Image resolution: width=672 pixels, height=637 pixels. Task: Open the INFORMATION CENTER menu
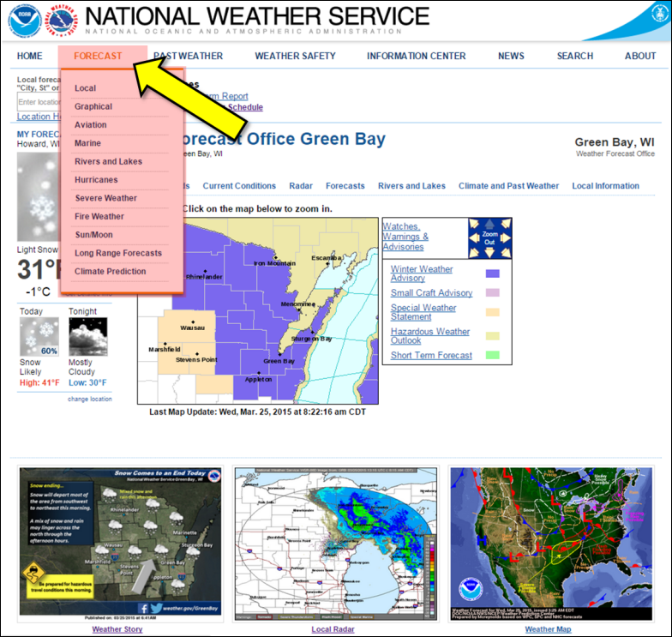tap(417, 56)
